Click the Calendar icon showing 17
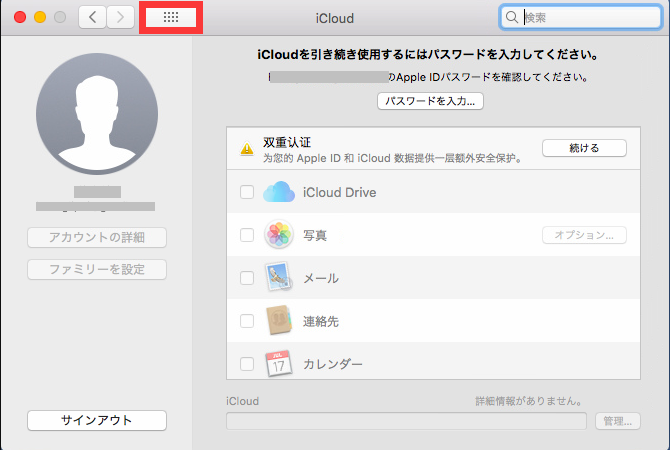 (279, 363)
